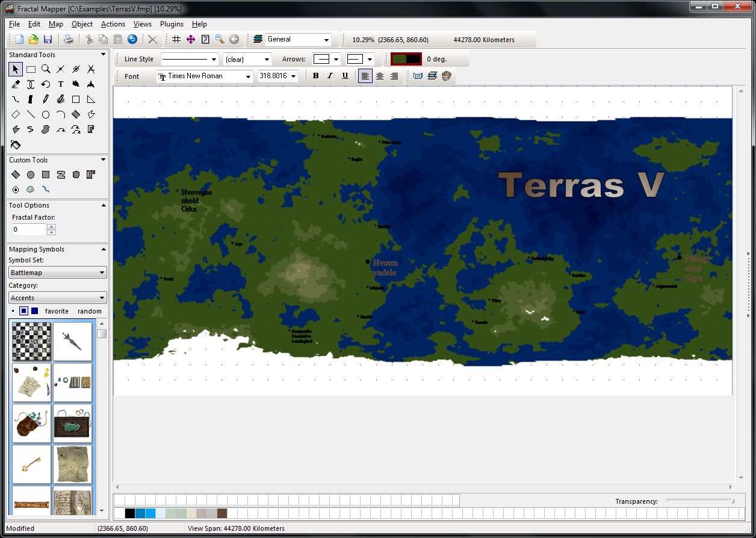Image resolution: width=756 pixels, height=538 pixels.
Task: Toggle Italic text formatting
Action: tap(330, 76)
